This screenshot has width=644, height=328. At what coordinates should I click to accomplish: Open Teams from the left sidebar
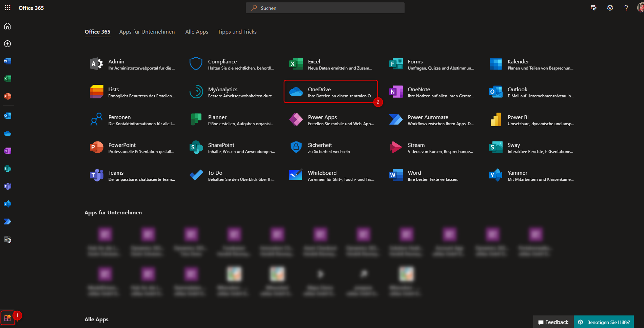pos(7,186)
